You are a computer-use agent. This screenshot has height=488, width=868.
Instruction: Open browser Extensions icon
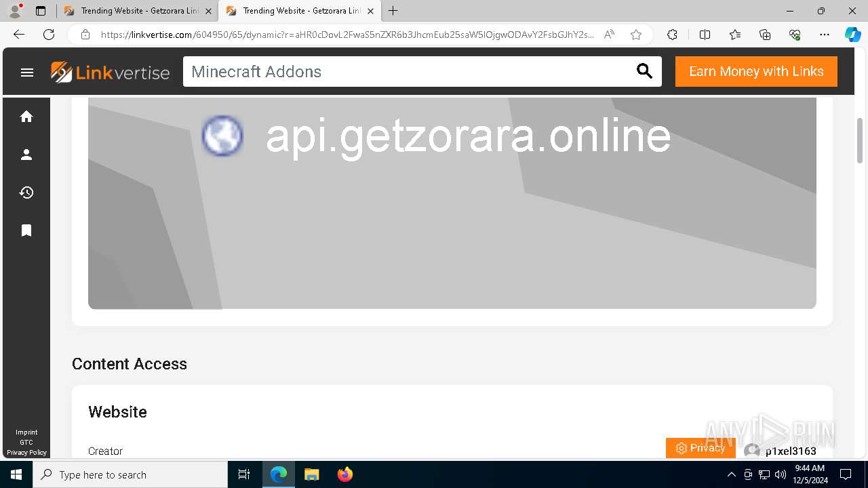(672, 35)
